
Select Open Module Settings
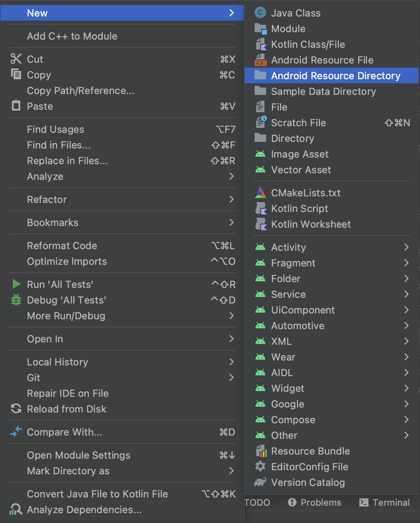tap(122, 455)
